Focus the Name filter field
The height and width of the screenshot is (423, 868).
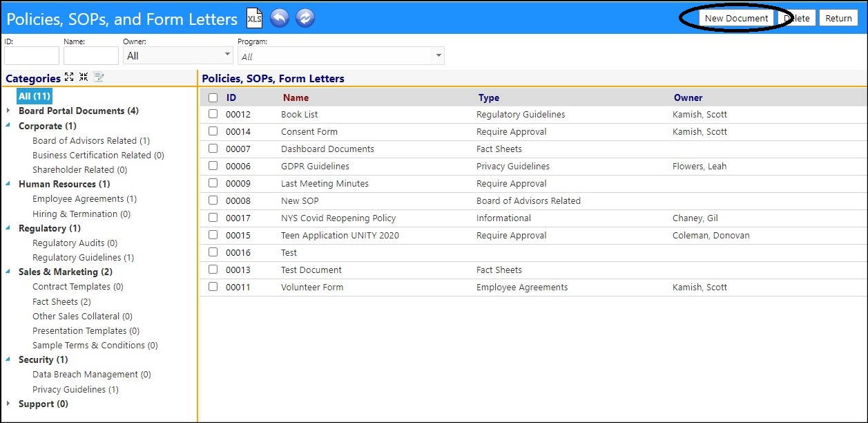[91, 56]
